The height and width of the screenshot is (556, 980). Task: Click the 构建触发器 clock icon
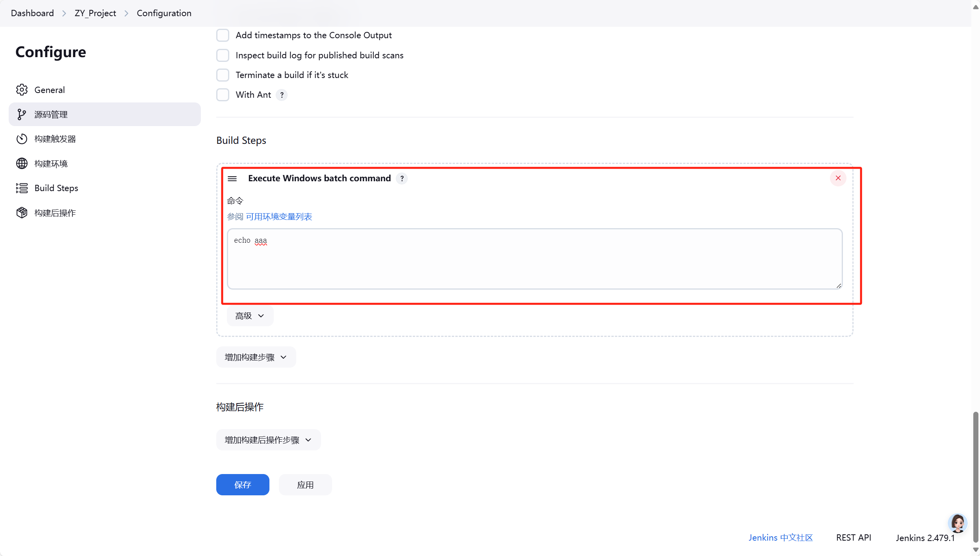tap(22, 139)
